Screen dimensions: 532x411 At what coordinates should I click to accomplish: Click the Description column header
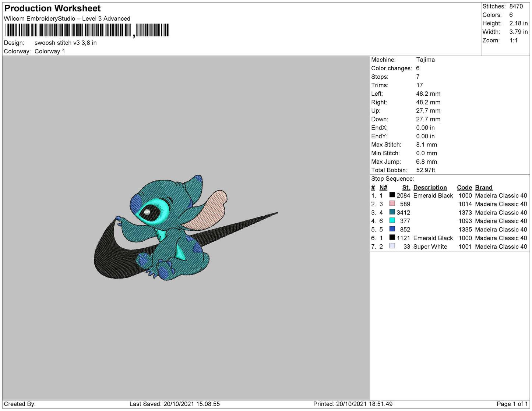pyautogui.click(x=430, y=187)
